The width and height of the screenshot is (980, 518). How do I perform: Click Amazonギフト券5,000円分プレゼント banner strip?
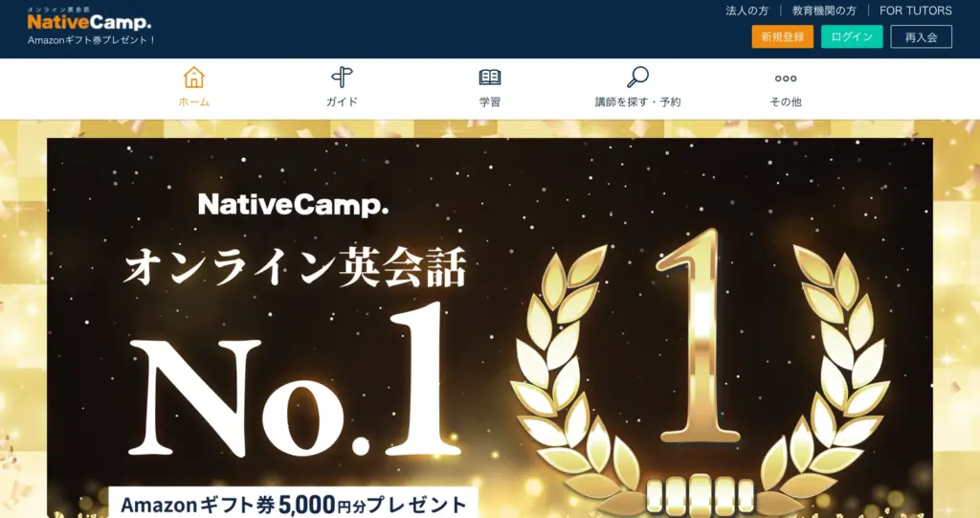[x=293, y=503]
